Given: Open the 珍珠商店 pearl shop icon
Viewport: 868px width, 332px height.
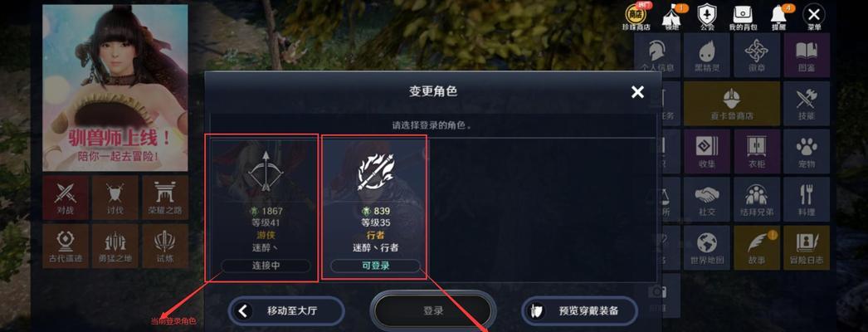Looking at the screenshot, I should tap(636, 17).
